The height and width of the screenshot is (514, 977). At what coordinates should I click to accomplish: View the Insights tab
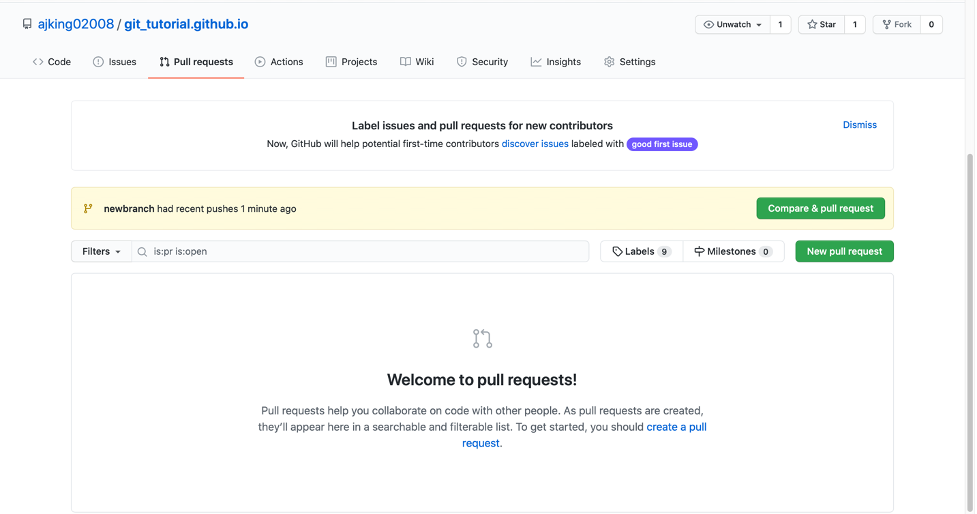[556, 62]
